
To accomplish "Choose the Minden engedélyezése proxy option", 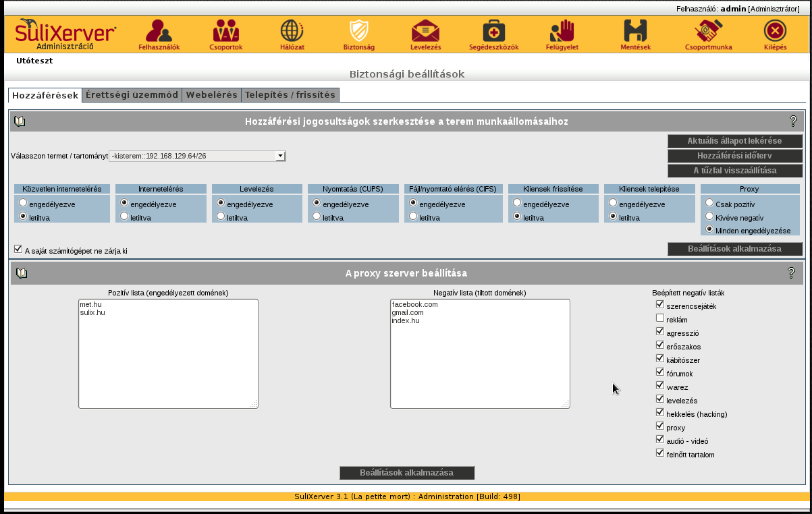I will point(709,229).
